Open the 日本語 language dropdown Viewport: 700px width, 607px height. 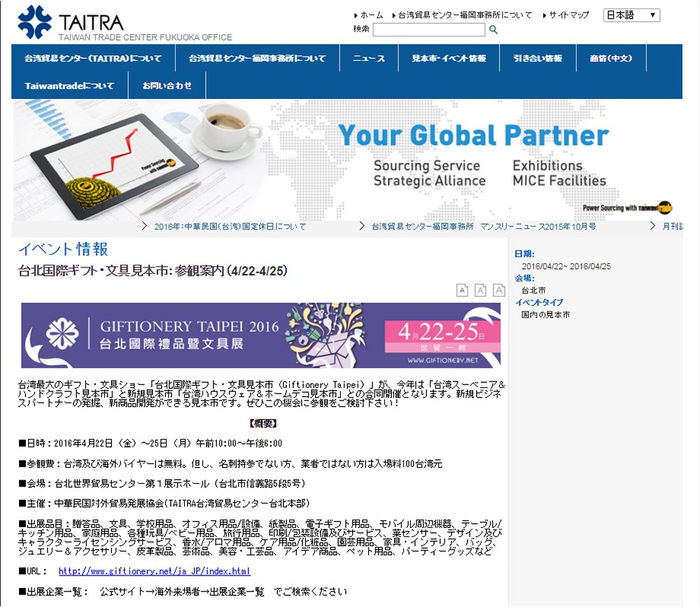pos(631,15)
